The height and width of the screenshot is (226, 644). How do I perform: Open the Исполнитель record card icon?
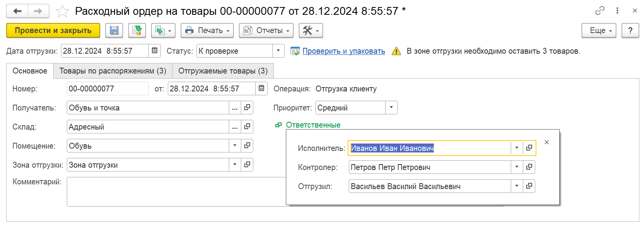tap(529, 148)
